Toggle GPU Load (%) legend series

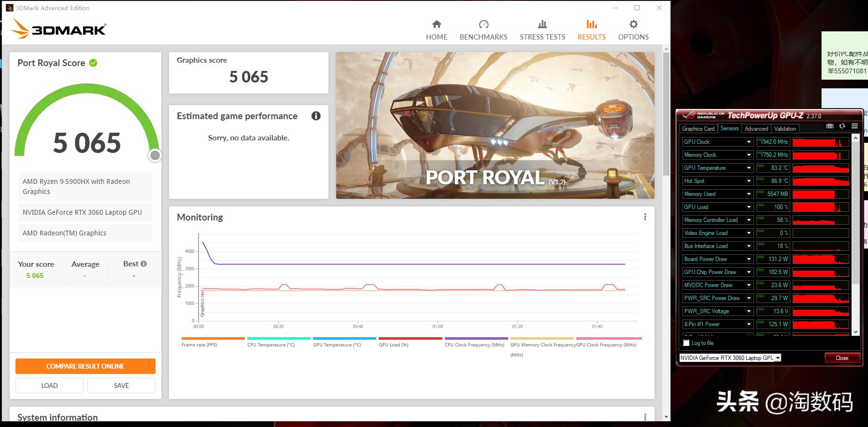coord(410,339)
